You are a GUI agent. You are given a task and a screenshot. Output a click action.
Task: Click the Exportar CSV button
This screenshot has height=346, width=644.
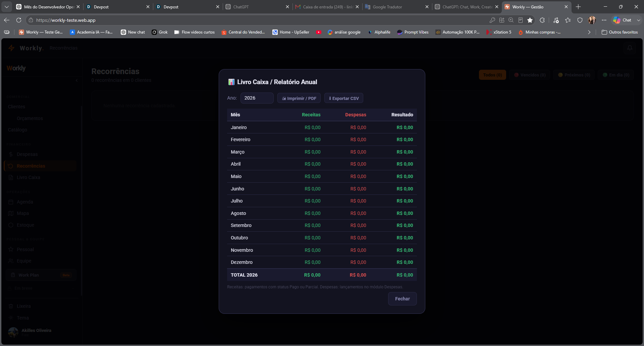coord(344,98)
